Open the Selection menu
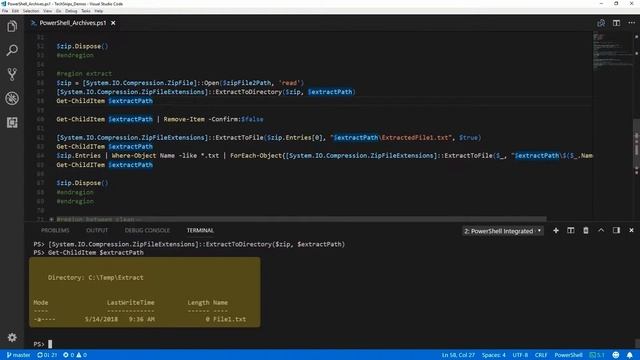Viewport: 640px width, 360px height. coord(31,11)
